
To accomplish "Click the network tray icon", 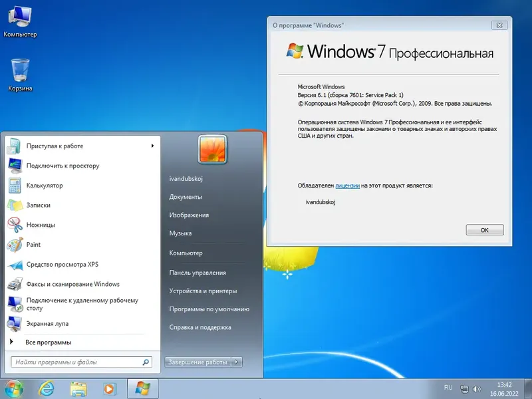I will (464, 389).
